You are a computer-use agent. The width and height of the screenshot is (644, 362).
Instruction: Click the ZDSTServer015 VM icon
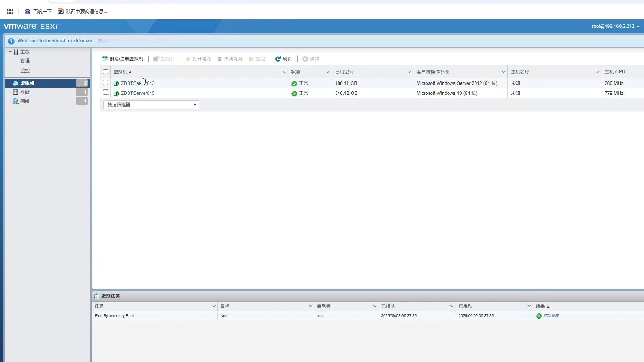(116, 93)
